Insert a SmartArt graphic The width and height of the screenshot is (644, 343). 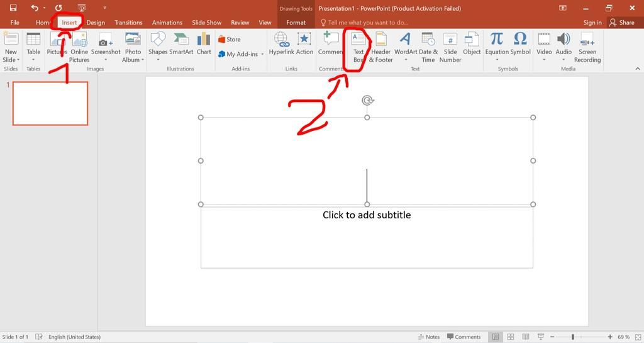click(x=181, y=44)
